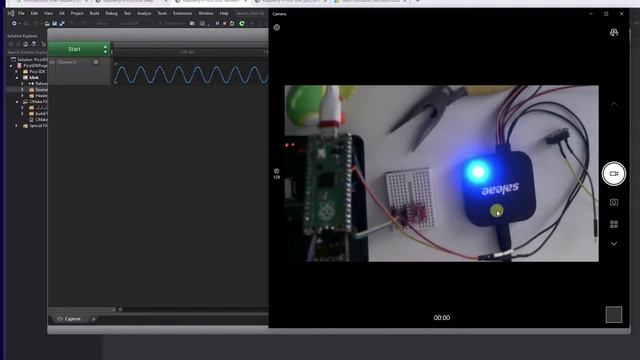Open the Start button options arrows
This screenshot has width=640, height=360.
pos(106,49)
